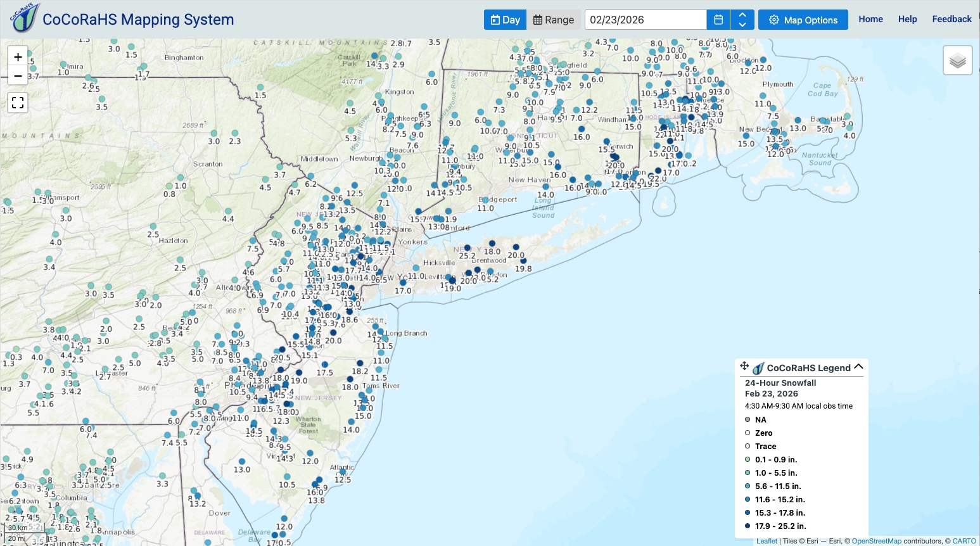Click the CoCoRaHS logo icon
The width and height of the screenshot is (980, 546).
pos(25,18)
